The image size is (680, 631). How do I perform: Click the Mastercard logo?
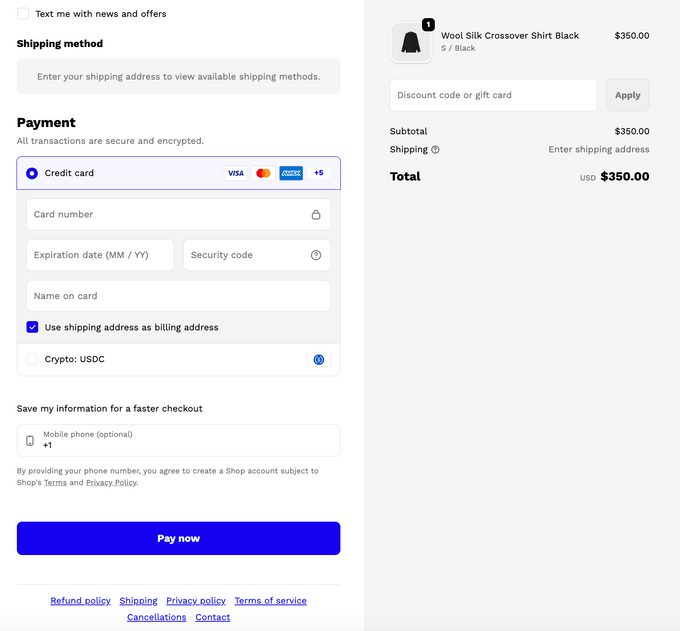(263, 173)
